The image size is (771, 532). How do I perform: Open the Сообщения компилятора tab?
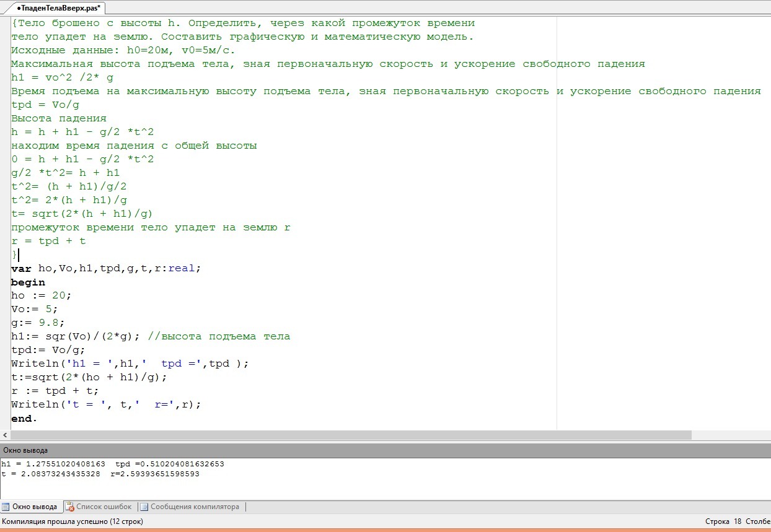coord(194,507)
